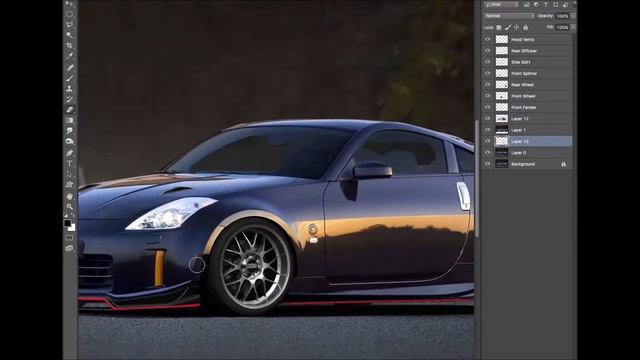The width and height of the screenshot is (640, 360).
Task: Filter layers by shape type
Action: pyautogui.click(x=556, y=4)
